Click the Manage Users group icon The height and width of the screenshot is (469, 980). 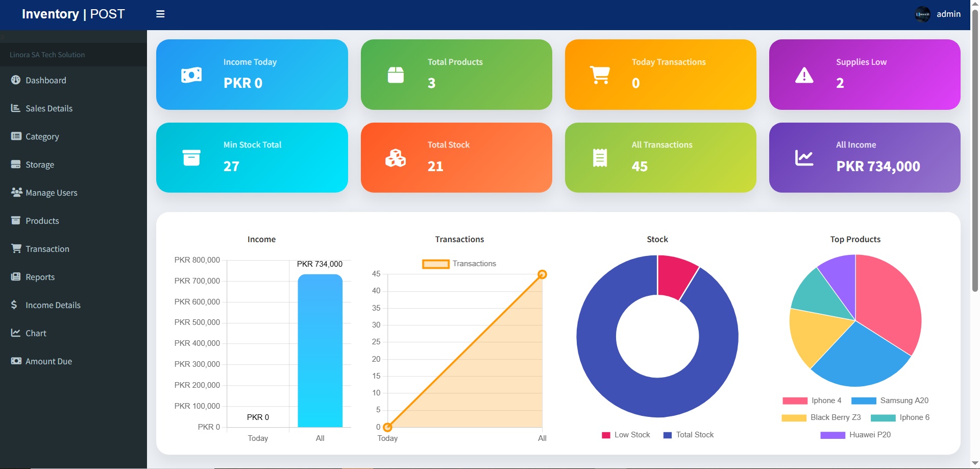tap(16, 192)
